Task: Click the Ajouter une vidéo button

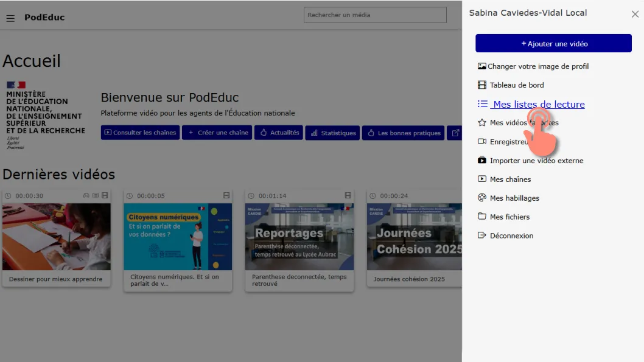Action: 553,43
